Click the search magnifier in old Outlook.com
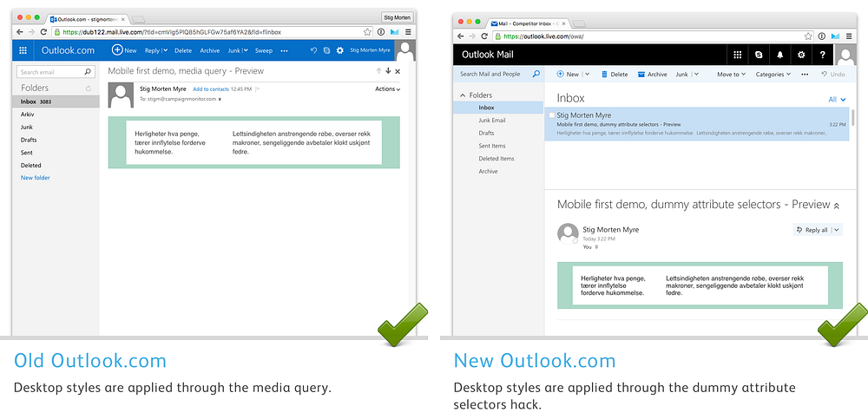Viewport: 868px width, 419px height. coord(88,72)
